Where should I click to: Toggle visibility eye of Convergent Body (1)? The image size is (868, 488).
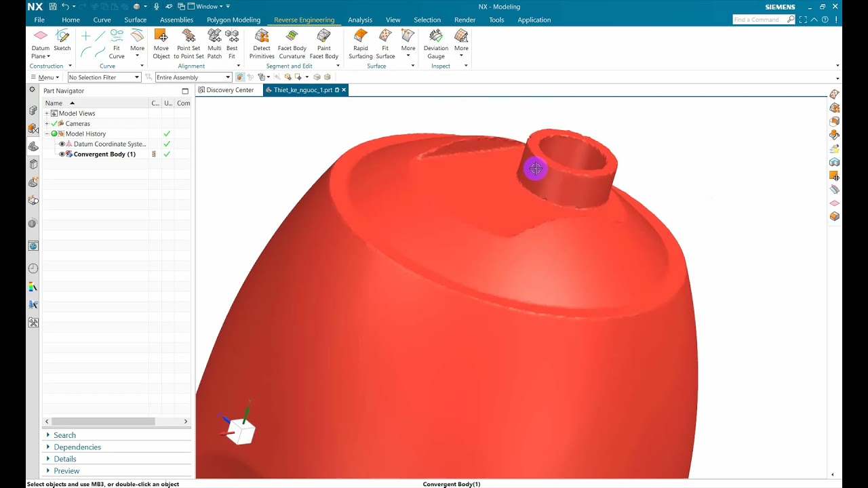pyautogui.click(x=62, y=154)
